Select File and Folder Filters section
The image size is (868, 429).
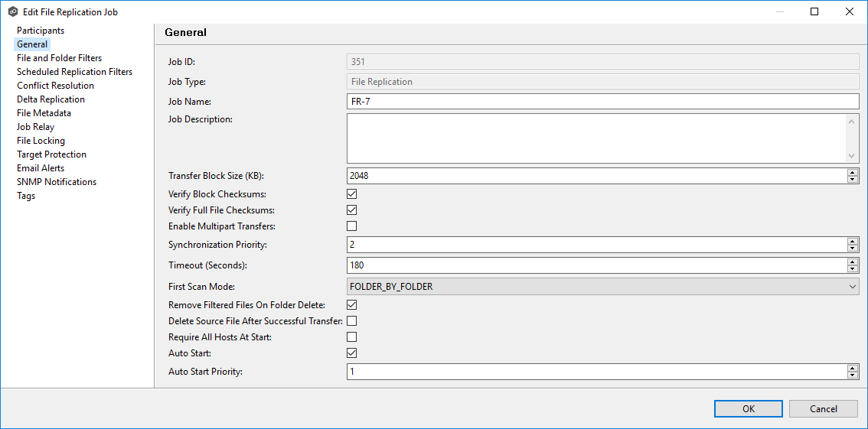coord(59,58)
